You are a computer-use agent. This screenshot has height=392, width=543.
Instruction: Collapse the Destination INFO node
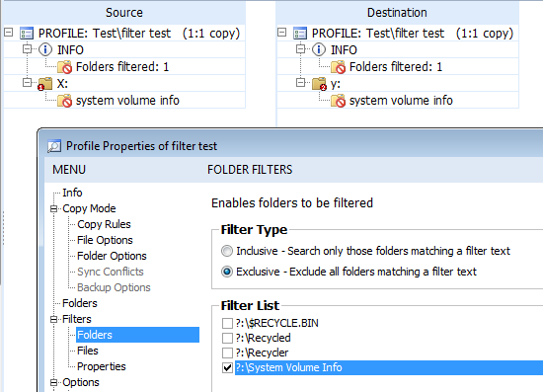pos(300,48)
